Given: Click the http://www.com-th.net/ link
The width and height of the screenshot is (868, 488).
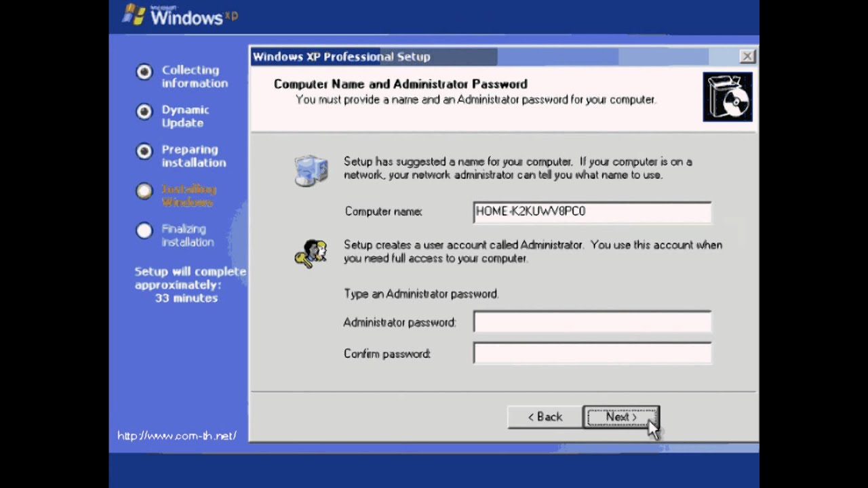Looking at the screenshot, I should click(177, 436).
